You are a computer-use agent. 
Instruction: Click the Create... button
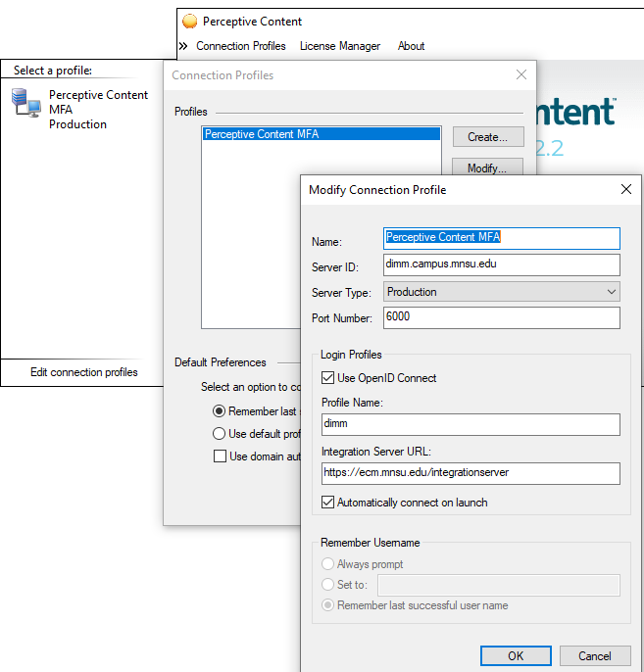point(488,137)
